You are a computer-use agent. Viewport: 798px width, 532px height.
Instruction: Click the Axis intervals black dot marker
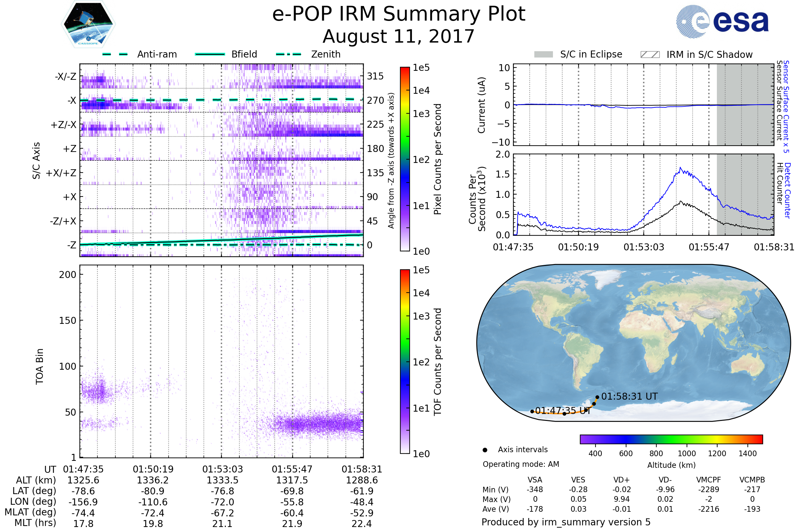[x=485, y=450]
